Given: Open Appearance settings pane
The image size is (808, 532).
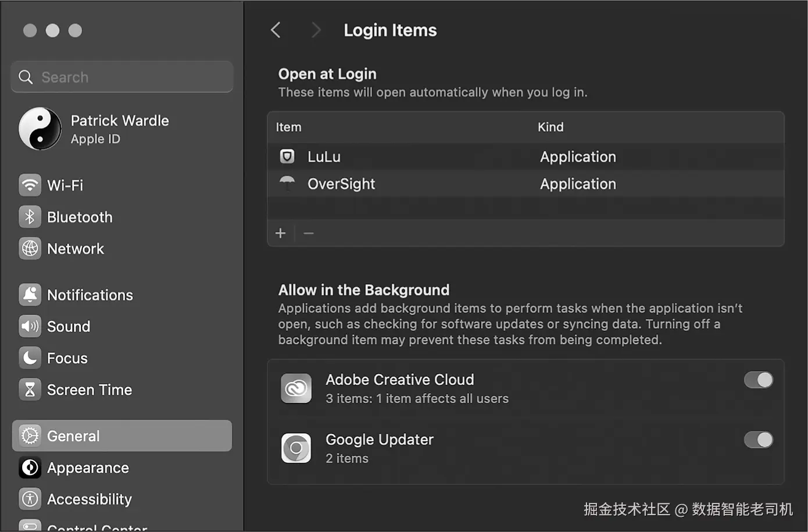Looking at the screenshot, I should click(x=122, y=467).
